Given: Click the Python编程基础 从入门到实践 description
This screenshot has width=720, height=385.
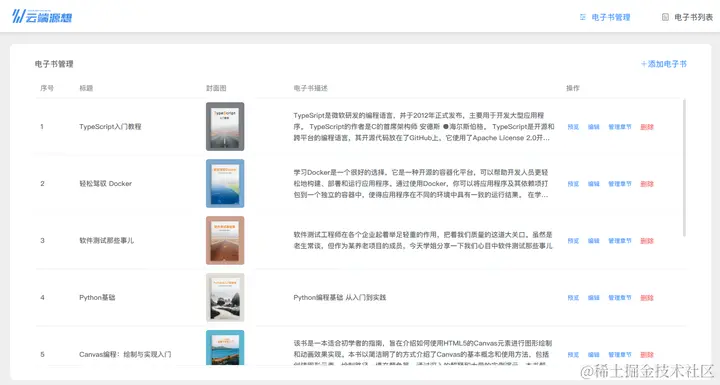Looking at the screenshot, I should click(340, 298).
